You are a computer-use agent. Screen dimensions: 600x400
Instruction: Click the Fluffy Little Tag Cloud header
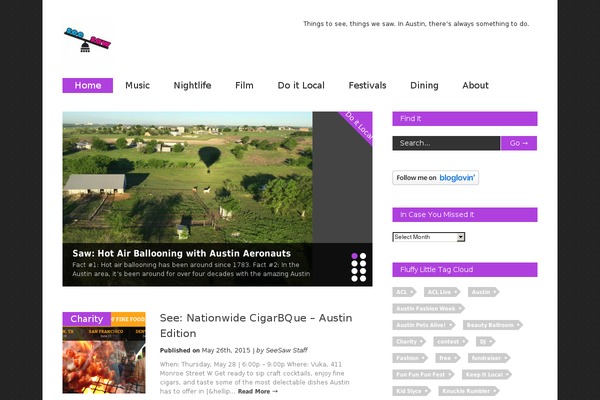(465, 269)
